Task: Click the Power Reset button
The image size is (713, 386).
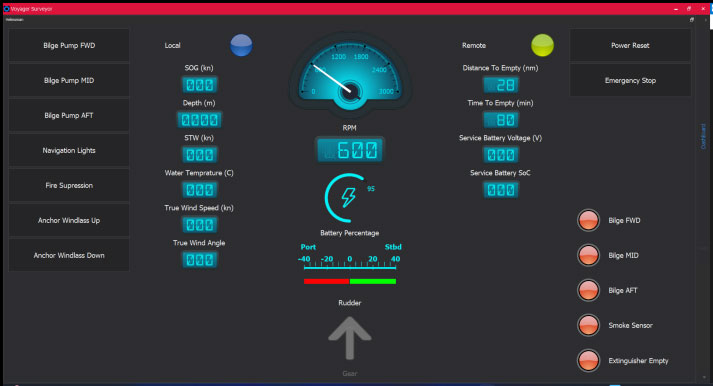Action: (x=630, y=45)
